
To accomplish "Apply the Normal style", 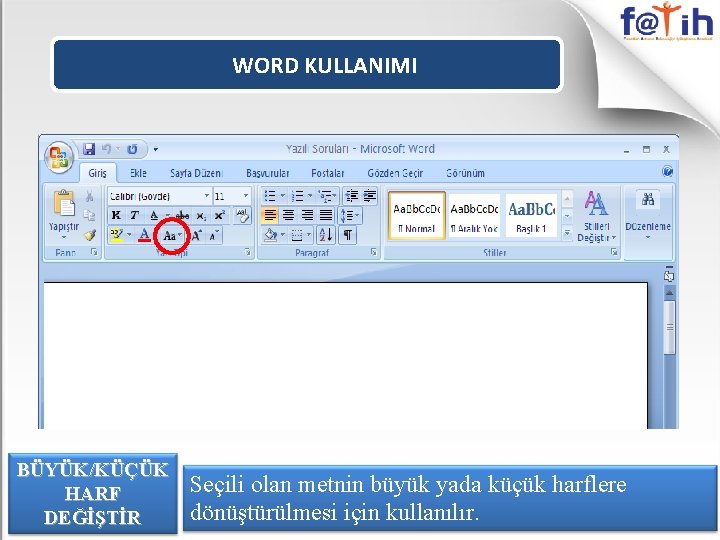I will (417, 216).
